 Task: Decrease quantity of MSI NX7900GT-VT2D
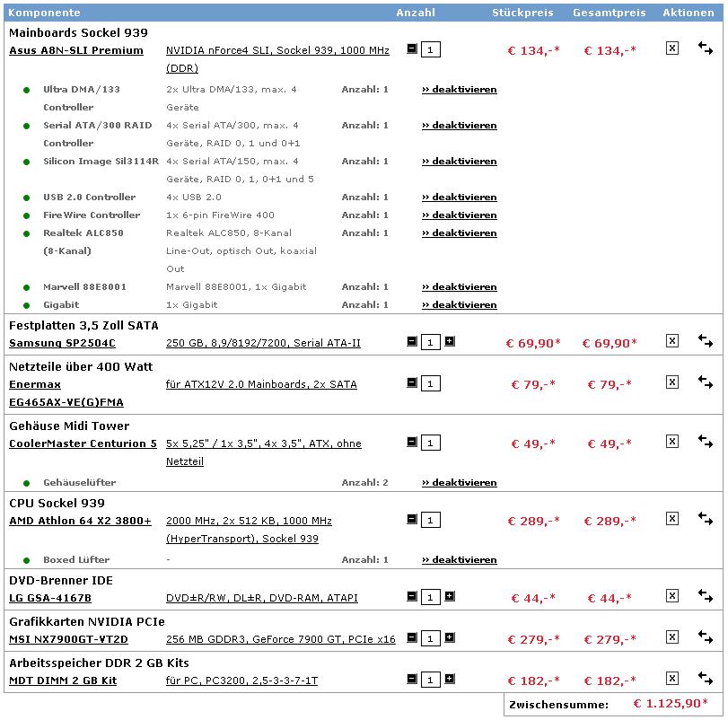click(412, 637)
